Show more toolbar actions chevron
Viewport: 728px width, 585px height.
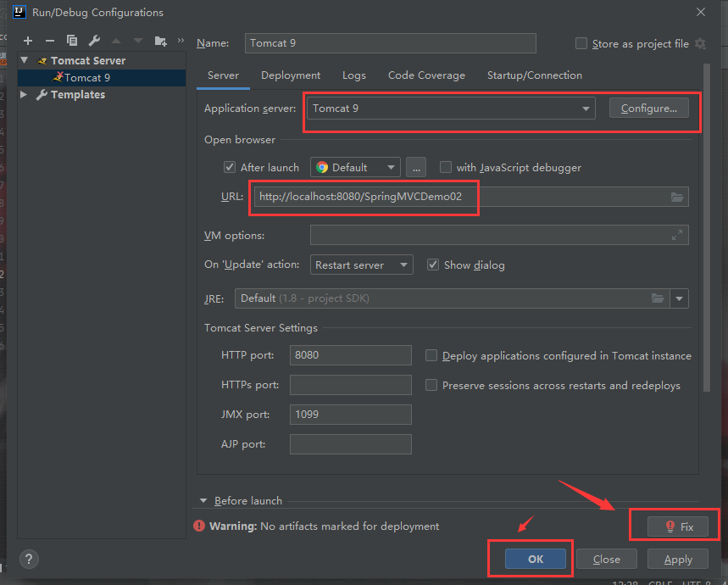(181, 41)
